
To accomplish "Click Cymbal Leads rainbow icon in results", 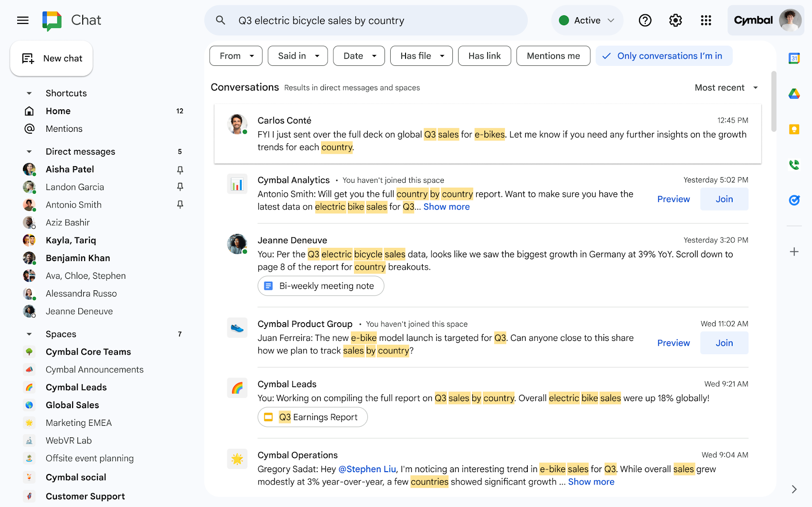I will coord(237,388).
